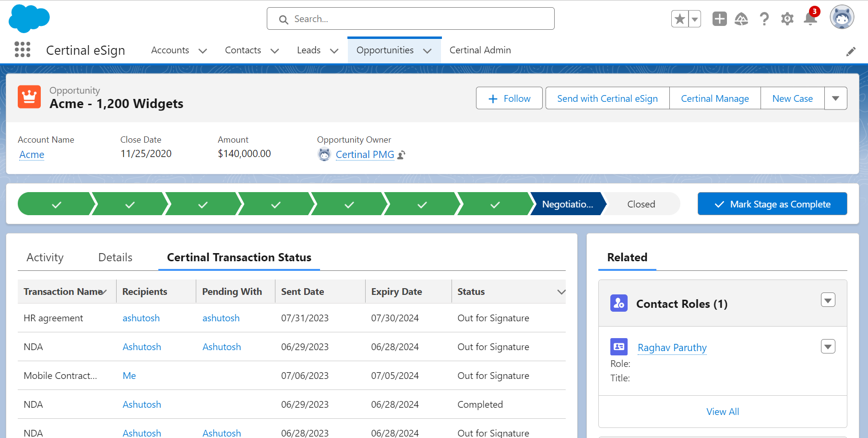Expand the Contacts tab dropdown chevron
Viewport: 868px width, 438px height.
(275, 51)
